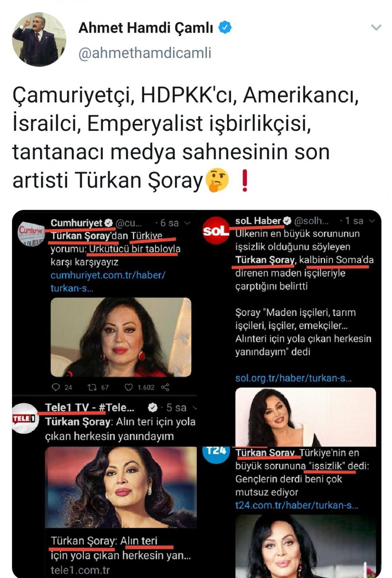Screen dimensions: 392x578
Task: Expand the tweet options chevron at top right
Action: pos(376,27)
